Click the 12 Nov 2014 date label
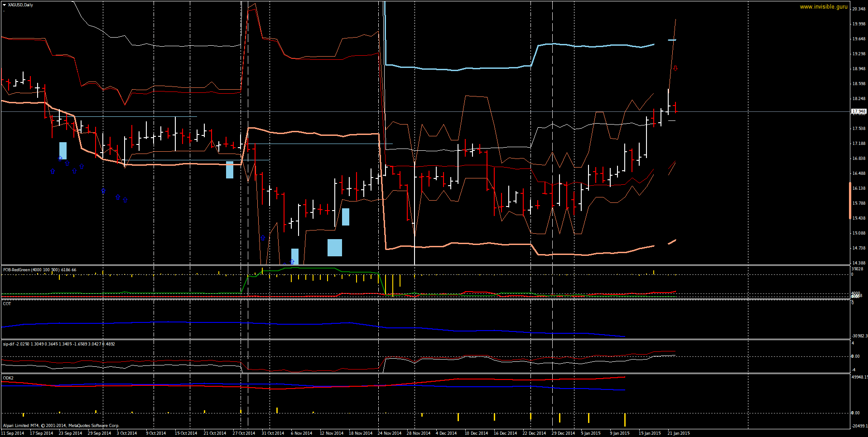 coord(332,433)
